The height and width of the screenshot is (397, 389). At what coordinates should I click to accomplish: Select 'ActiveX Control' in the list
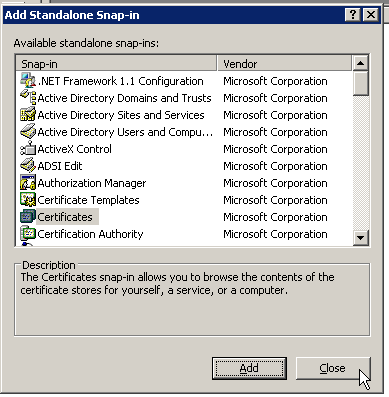pyautogui.click(x=74, y=149)
